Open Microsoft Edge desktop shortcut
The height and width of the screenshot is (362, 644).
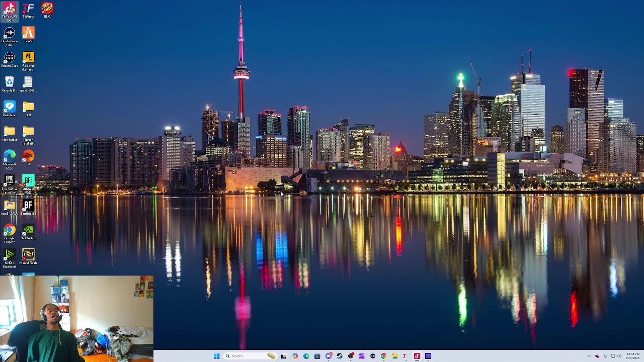[x=9, y=160]
